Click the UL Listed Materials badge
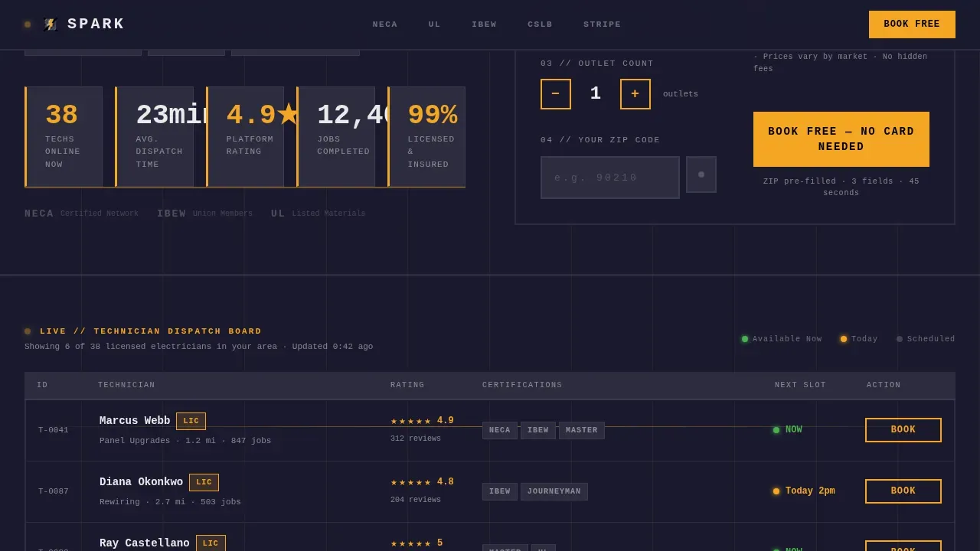 [x=318, y=214]
